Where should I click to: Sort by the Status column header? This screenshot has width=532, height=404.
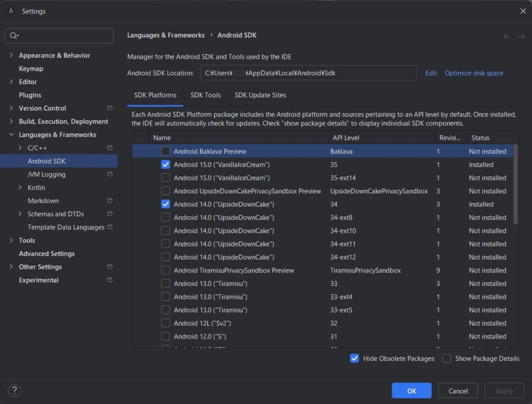493,138
